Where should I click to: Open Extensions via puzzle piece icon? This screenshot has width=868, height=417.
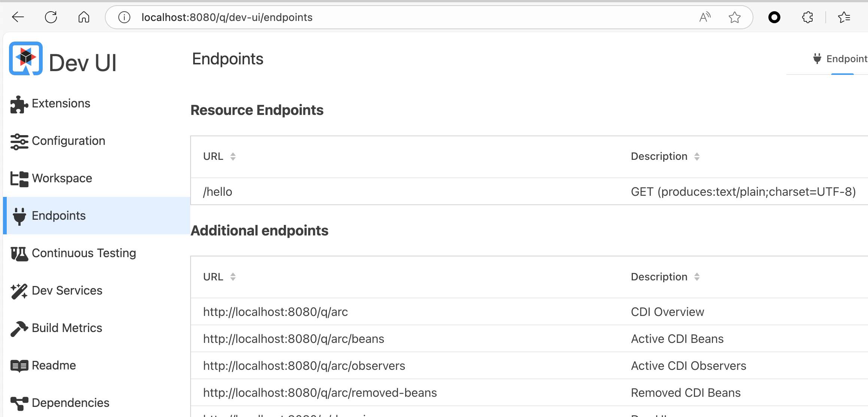19,104
